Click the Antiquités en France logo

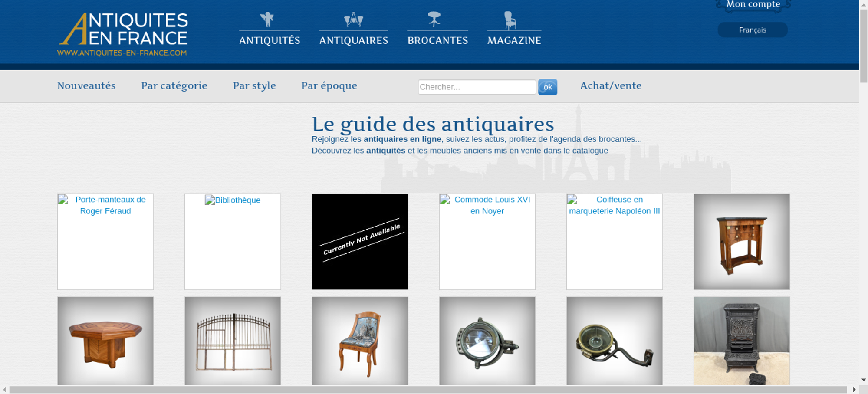click(x=123, y=34)
